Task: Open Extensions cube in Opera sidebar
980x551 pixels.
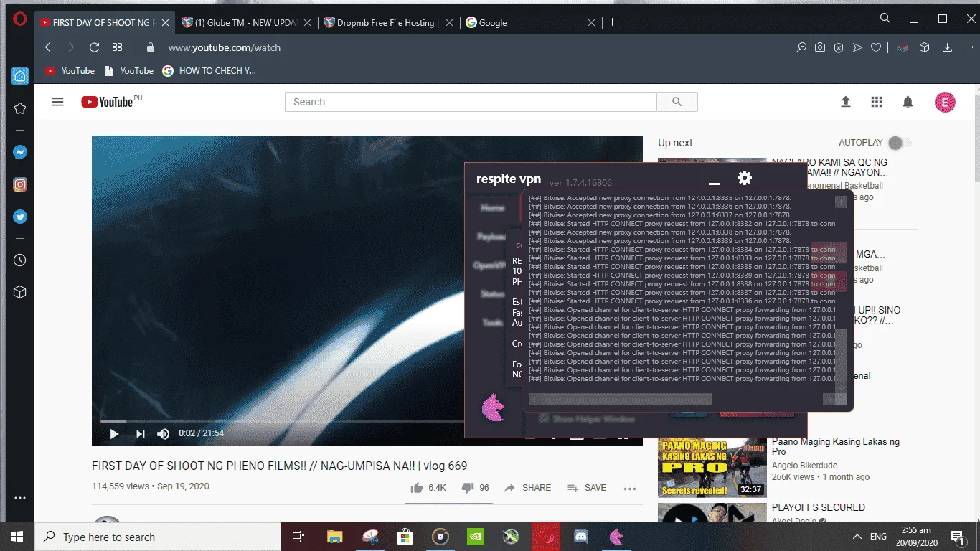Action: [20, 292]
